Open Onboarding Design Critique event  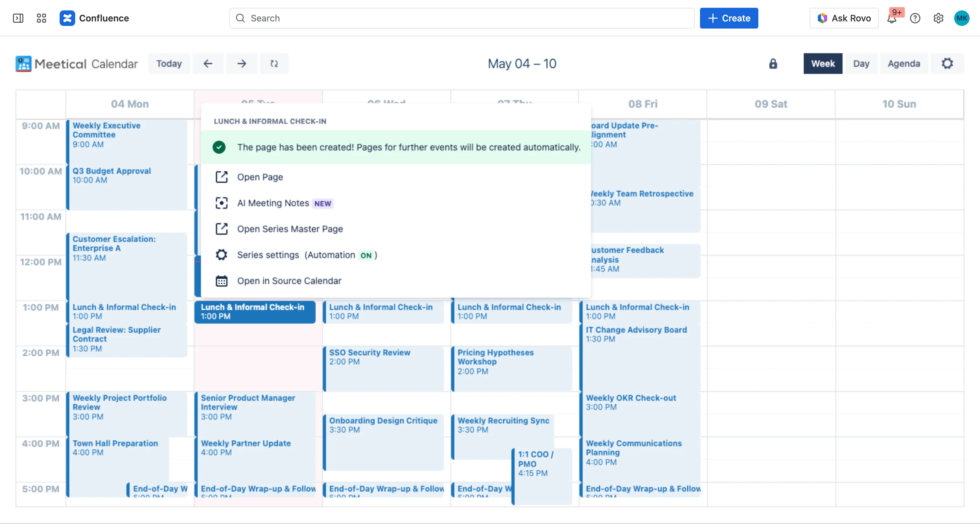coord(383,442)
